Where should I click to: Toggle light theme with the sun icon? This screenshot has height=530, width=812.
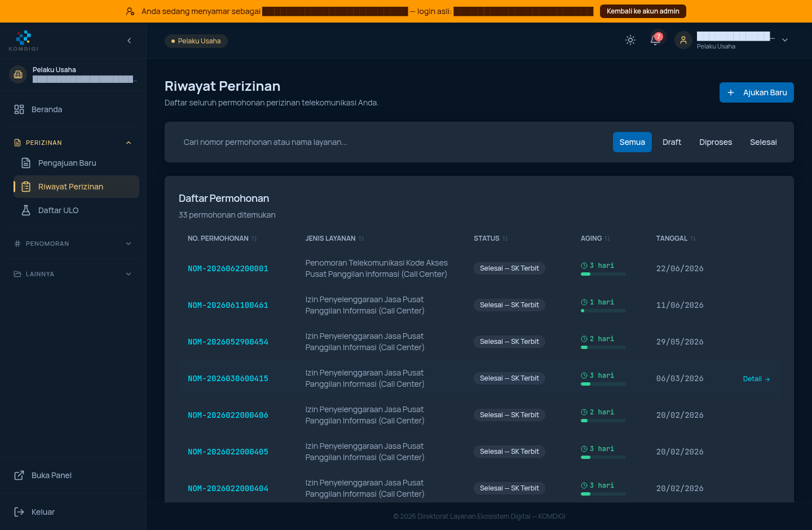pos(630,40)
